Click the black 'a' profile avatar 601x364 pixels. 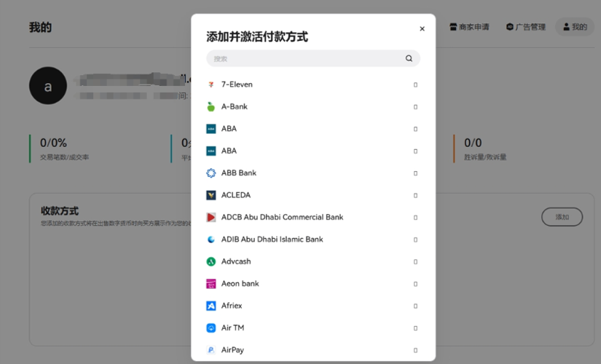click(48, 85)
